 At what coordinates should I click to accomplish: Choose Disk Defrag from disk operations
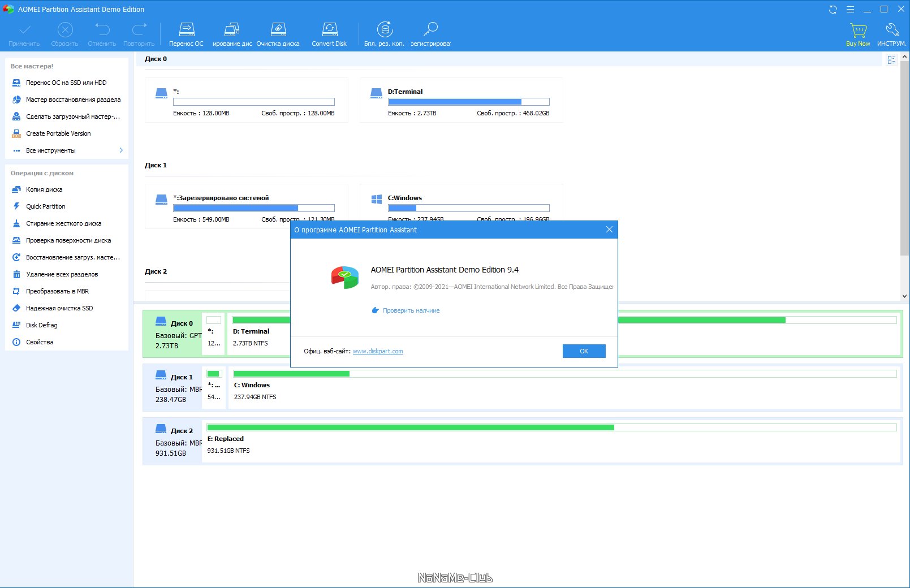41,325
